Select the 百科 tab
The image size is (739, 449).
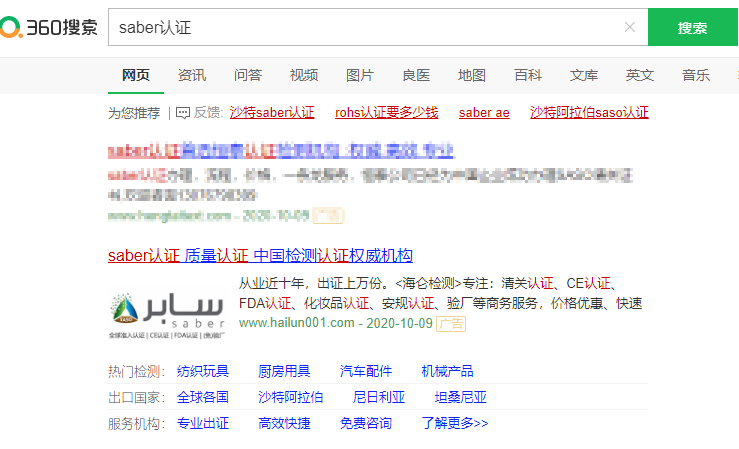(528, 75)
